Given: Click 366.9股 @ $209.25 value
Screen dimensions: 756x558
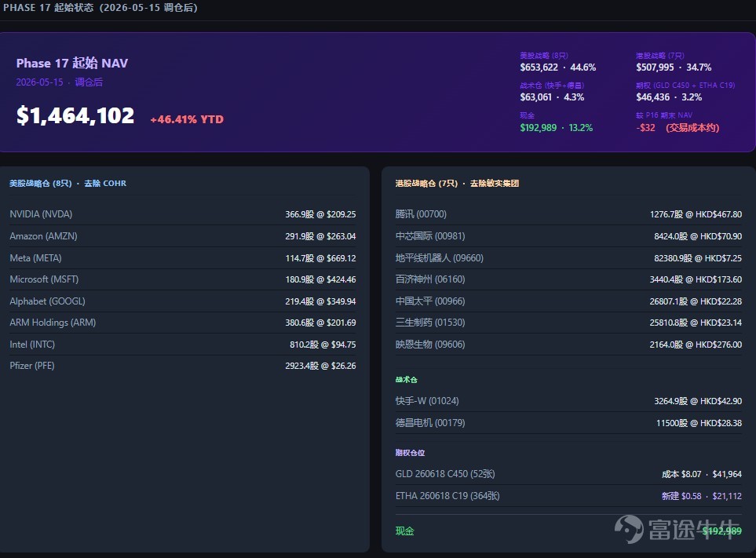Looking at the screenshot, I should 320,214.
